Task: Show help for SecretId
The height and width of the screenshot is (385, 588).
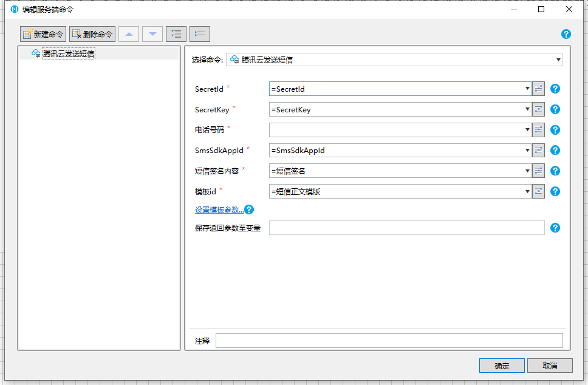Action: point(555,89)
